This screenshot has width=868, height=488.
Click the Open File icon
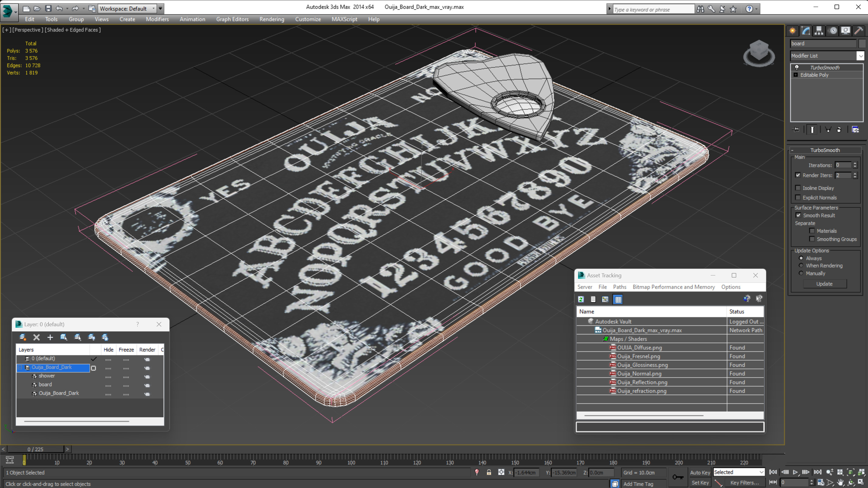click(x=37, y=9)
